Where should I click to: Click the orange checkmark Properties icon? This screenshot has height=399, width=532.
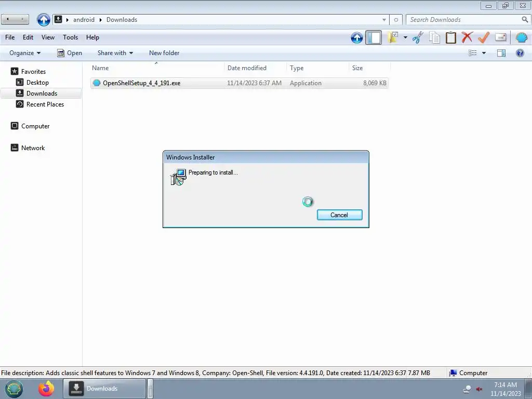[484, 37]
